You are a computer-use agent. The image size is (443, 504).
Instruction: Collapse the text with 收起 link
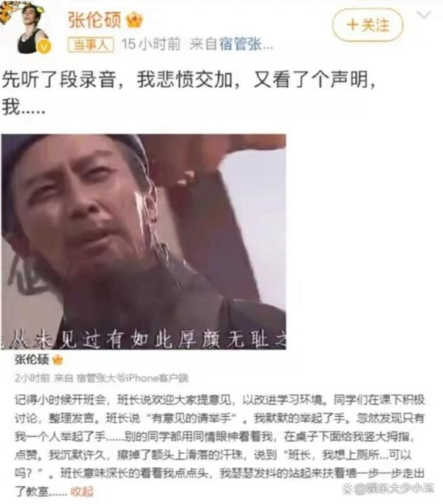pos(82,491)
